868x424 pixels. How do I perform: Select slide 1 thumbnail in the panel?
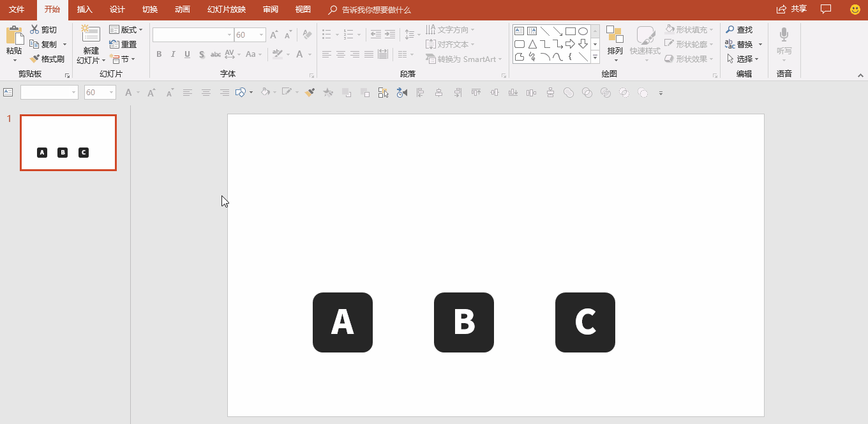tap(68, 143)
